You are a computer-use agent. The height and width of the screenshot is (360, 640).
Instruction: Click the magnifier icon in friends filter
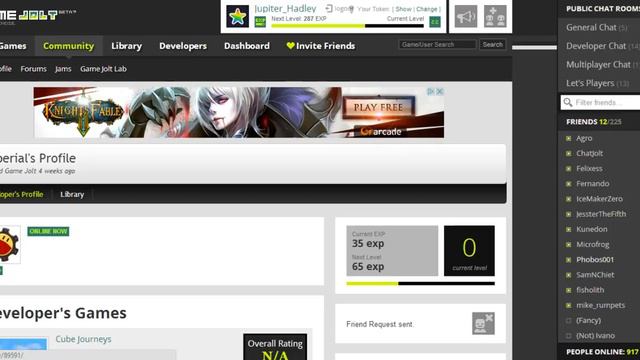[x=568, y=102]
